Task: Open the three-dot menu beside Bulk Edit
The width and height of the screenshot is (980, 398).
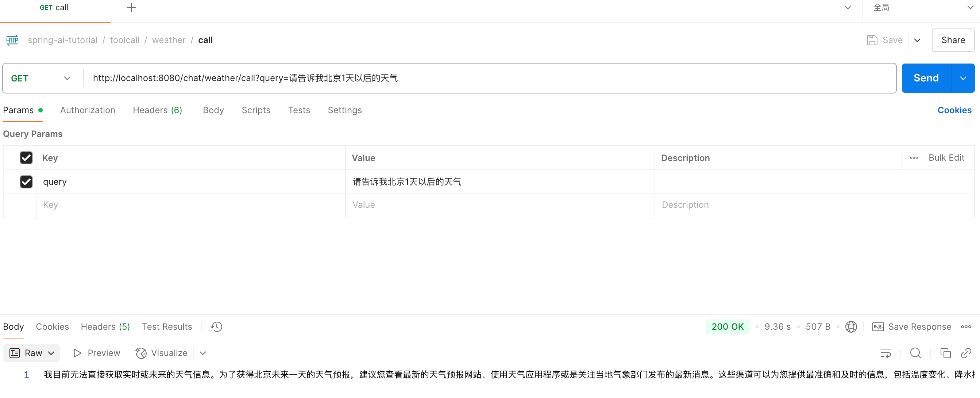Action: 914,158
